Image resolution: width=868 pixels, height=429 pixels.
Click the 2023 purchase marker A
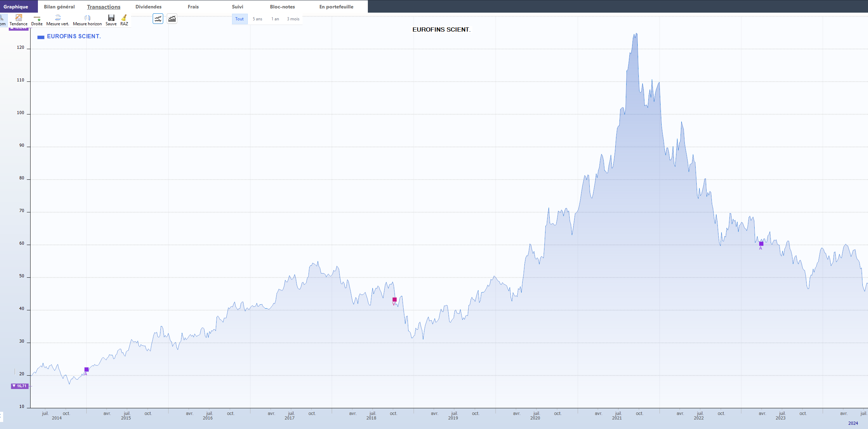(x=761, y=244)
